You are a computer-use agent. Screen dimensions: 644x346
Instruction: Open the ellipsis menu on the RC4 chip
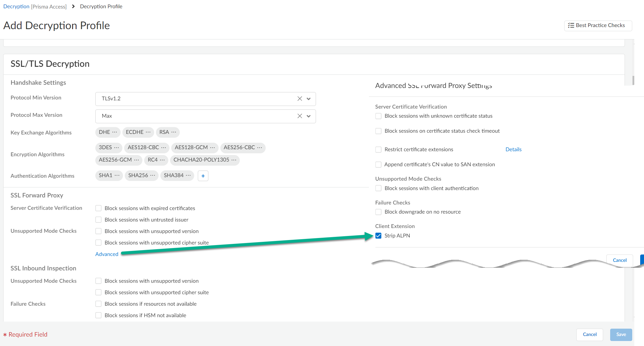click(162, 160)
